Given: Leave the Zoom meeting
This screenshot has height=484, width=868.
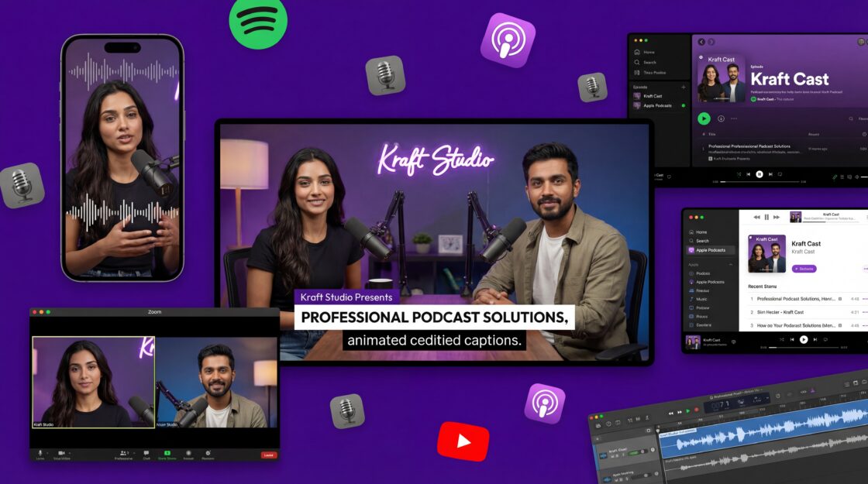Looking at the screenshot, I should (x=269, y=454).
